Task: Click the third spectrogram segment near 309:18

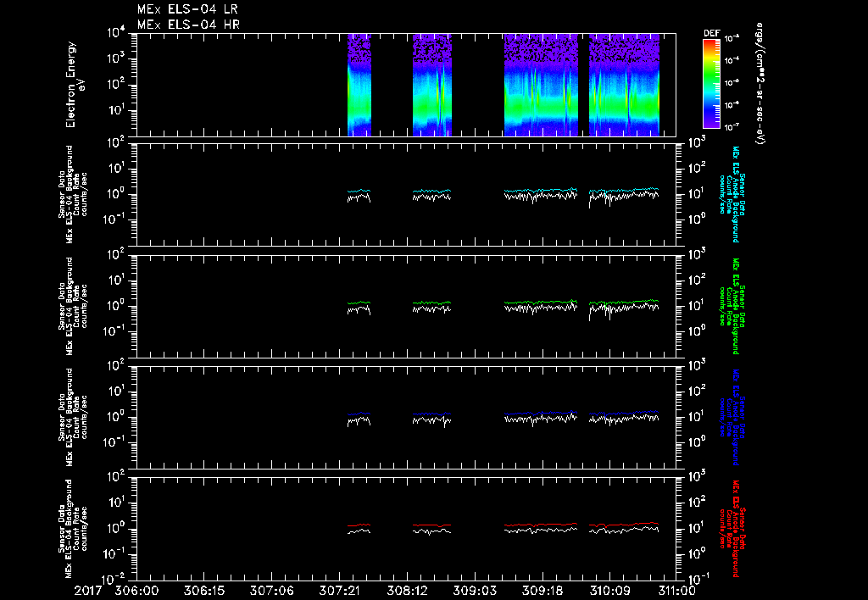Action: (541, 85)
